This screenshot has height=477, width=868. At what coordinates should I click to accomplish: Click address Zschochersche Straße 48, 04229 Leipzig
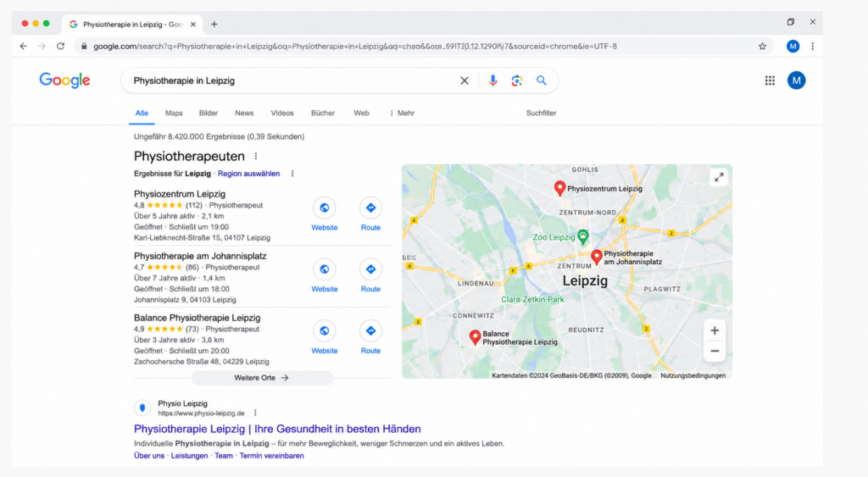202,362
